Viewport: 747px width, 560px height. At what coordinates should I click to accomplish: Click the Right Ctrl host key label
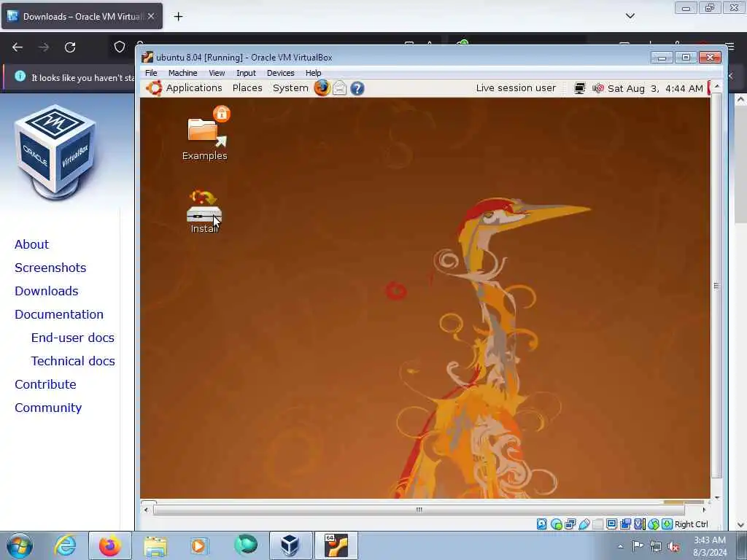(692, 524)
